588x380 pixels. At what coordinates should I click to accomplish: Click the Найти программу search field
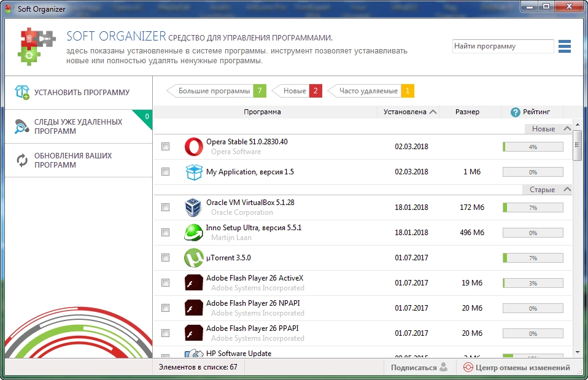click(503, 46)
